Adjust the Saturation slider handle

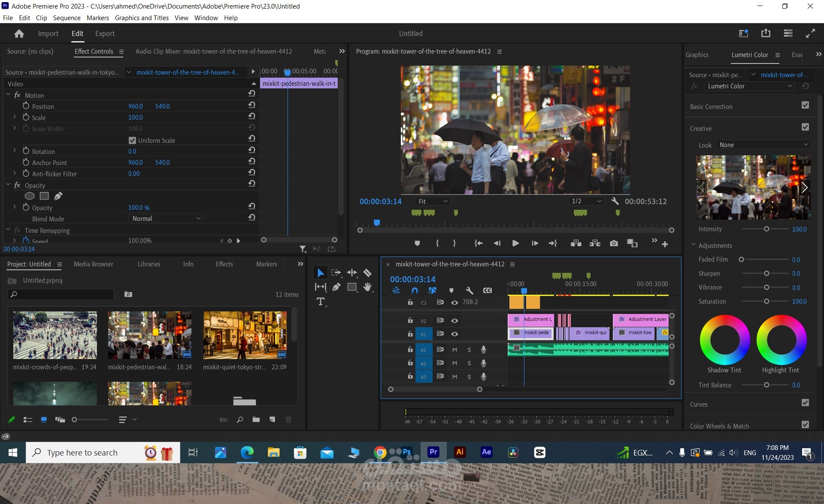click(x=766, y=302)
